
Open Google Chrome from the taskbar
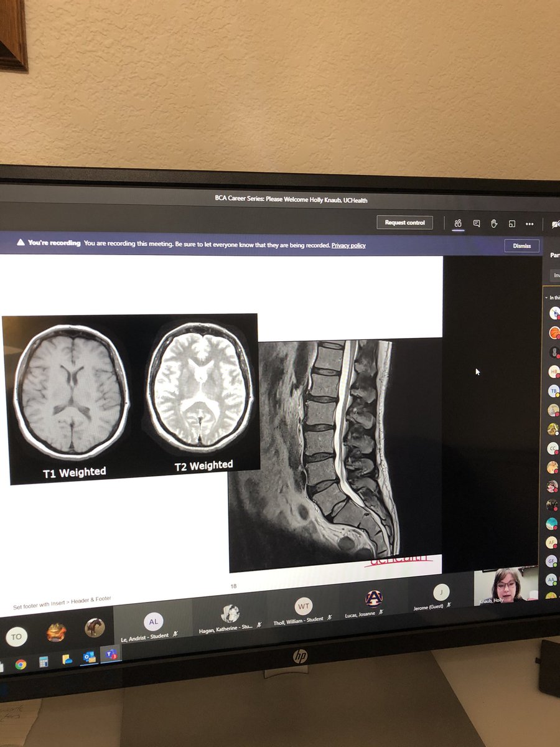coord(20,664)
